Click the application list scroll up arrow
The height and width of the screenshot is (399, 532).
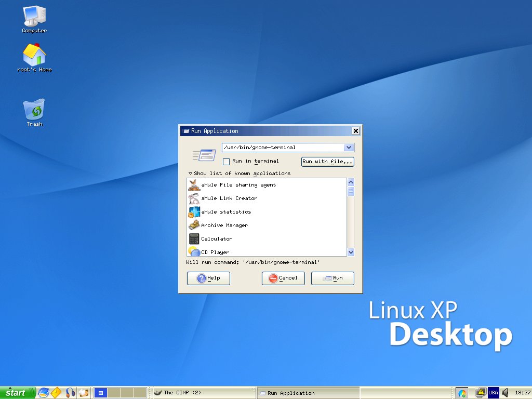click(x=351, y=182)
